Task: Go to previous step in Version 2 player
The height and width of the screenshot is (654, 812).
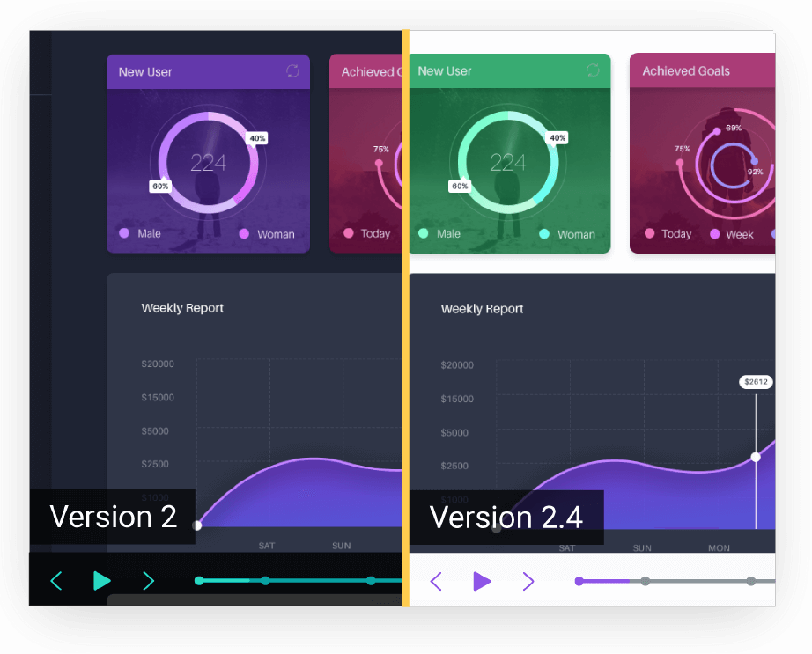Action: tap(56, 581)
